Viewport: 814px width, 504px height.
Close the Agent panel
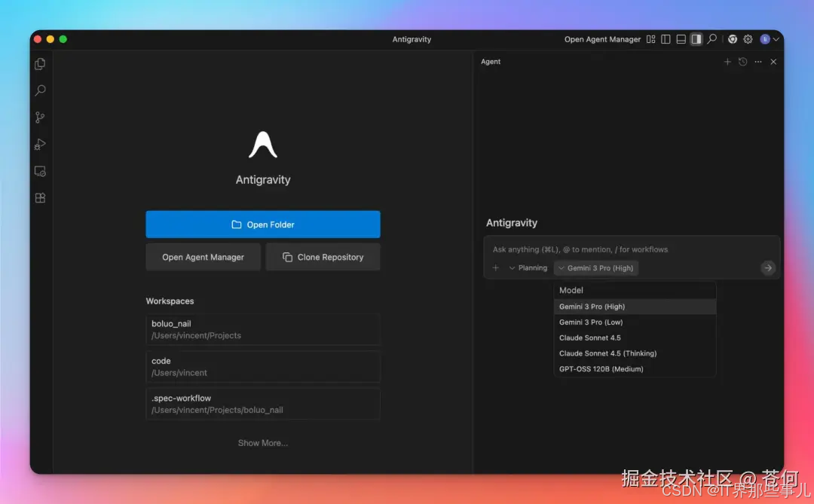[773, 62]
